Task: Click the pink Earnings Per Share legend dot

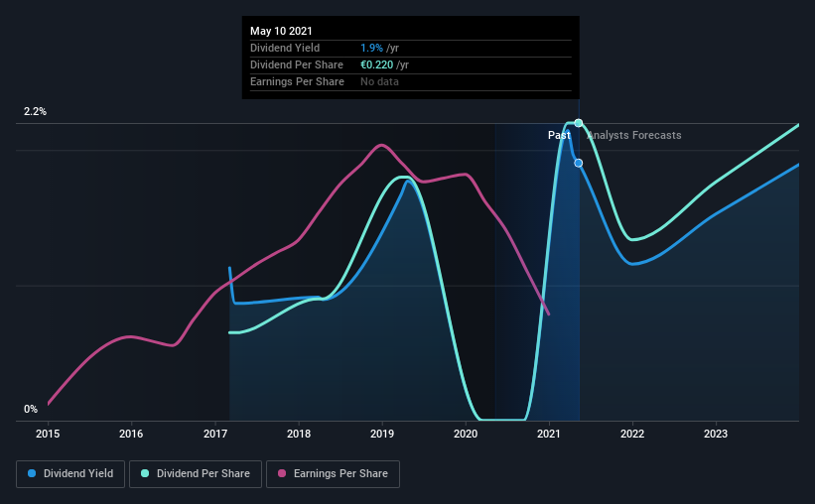Action: pos(282,473)
